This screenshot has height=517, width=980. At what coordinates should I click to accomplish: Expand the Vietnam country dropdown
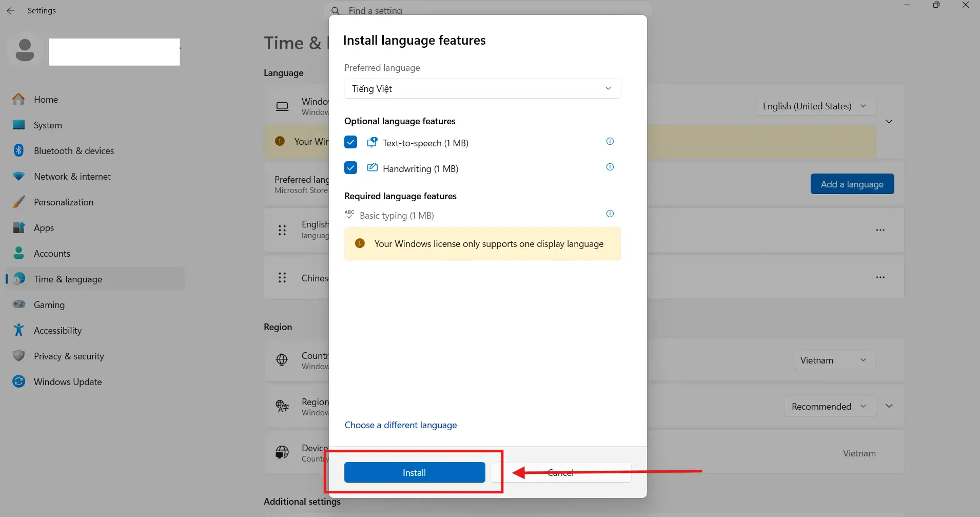click(x=834, y=360)
